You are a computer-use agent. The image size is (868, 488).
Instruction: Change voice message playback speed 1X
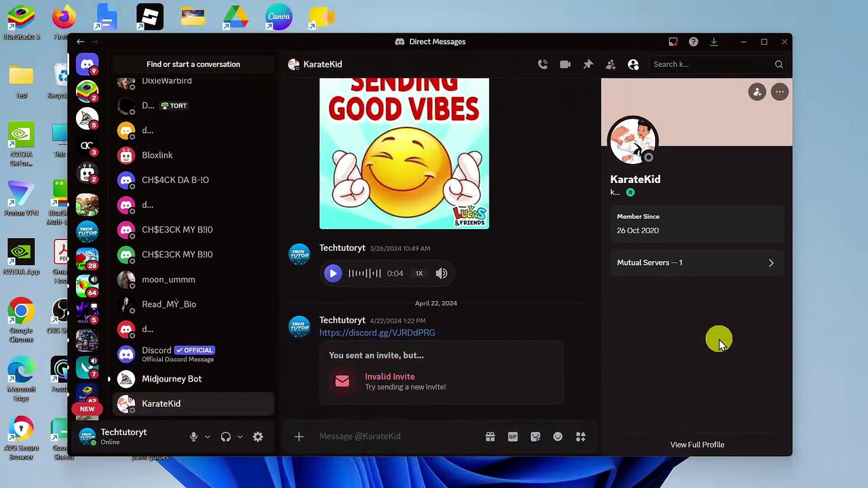point(419,273)
